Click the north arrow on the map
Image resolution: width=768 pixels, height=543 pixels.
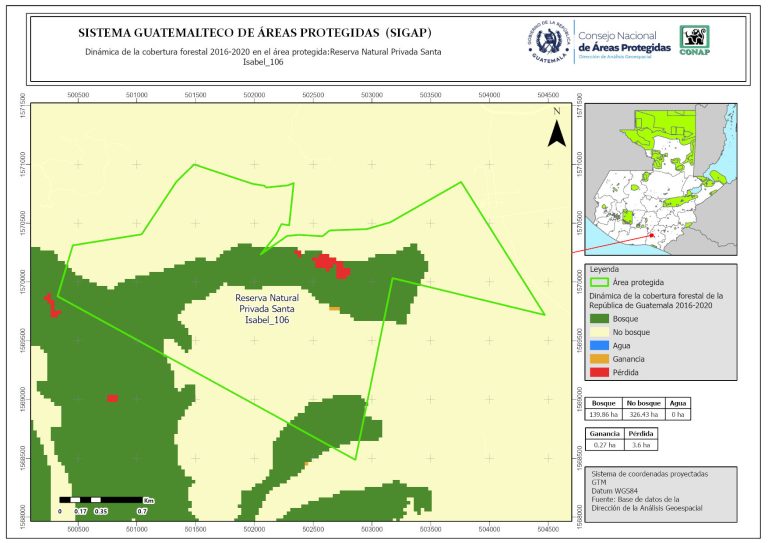pos(560,131)
